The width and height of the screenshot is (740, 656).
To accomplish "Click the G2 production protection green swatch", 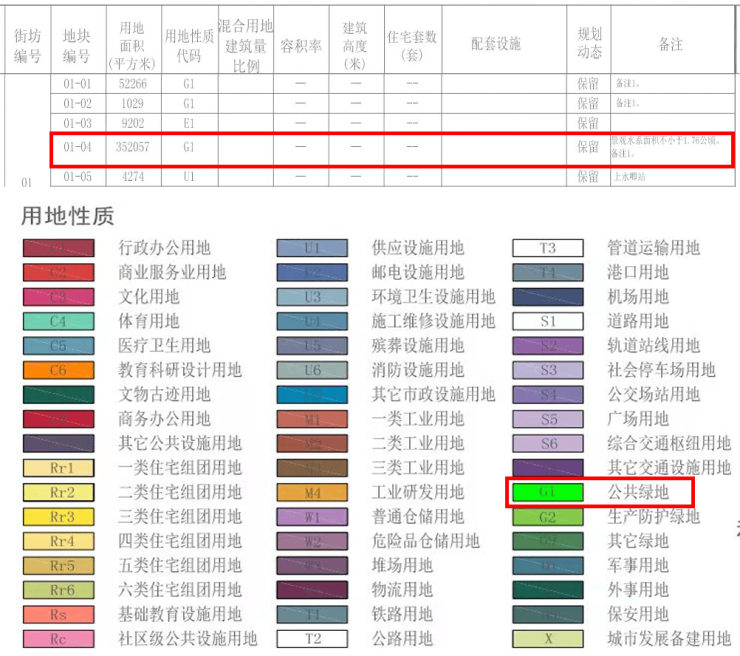I will (x=547, y=517).
